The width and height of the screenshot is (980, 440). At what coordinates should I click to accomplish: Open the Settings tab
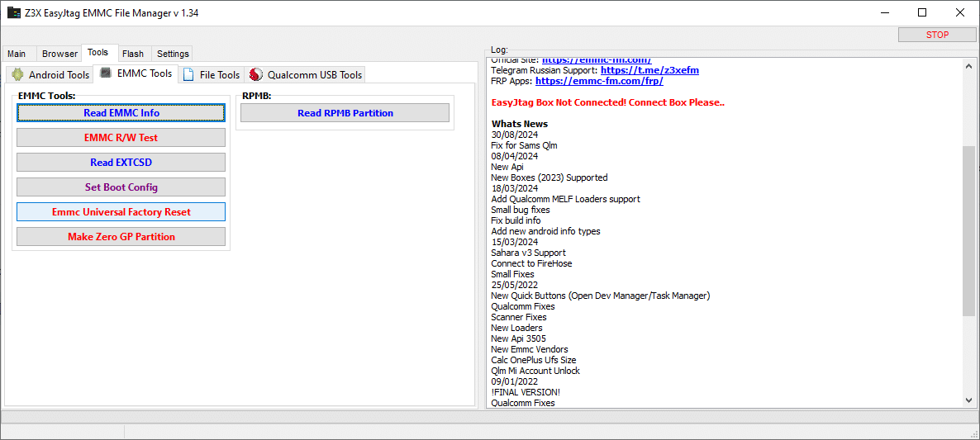click(x=173, y=54)
